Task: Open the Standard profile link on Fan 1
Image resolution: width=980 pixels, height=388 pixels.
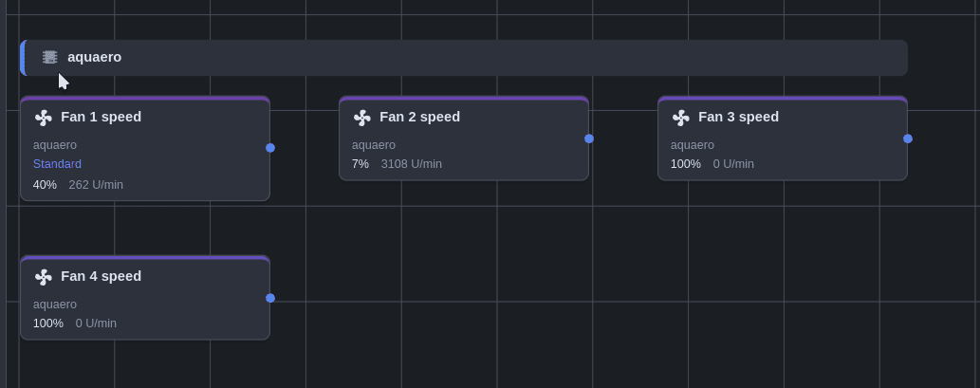Action: click(57, 164)
